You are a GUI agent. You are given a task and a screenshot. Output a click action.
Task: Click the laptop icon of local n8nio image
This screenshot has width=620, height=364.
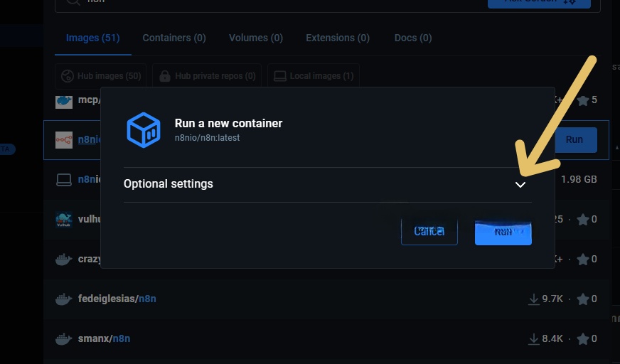[64, 180]
